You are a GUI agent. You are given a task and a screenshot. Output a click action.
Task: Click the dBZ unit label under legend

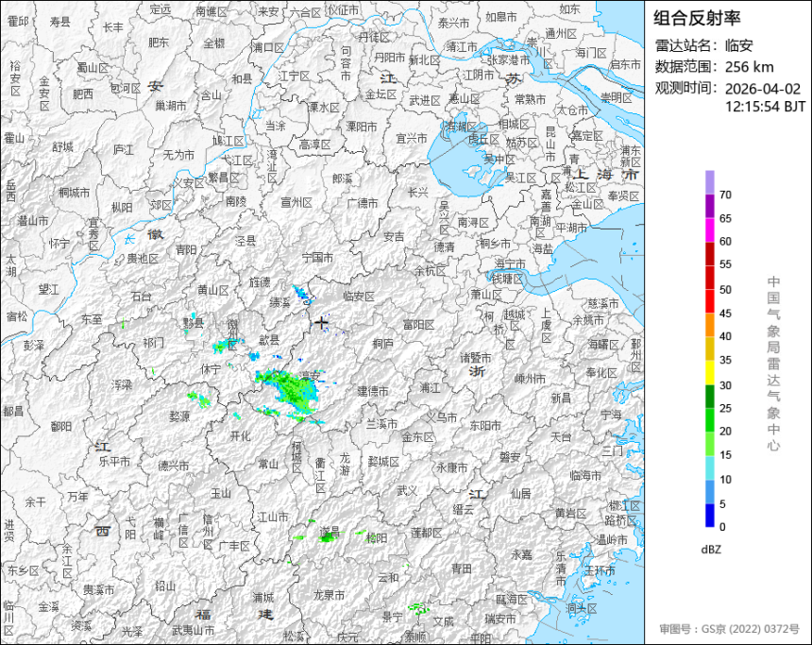point(710,550)
